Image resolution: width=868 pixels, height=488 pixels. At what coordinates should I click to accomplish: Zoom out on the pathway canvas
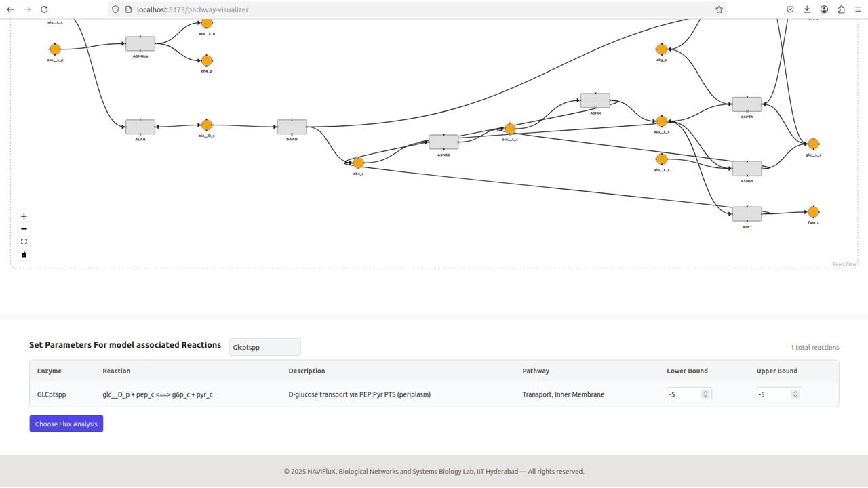point(24,229)
